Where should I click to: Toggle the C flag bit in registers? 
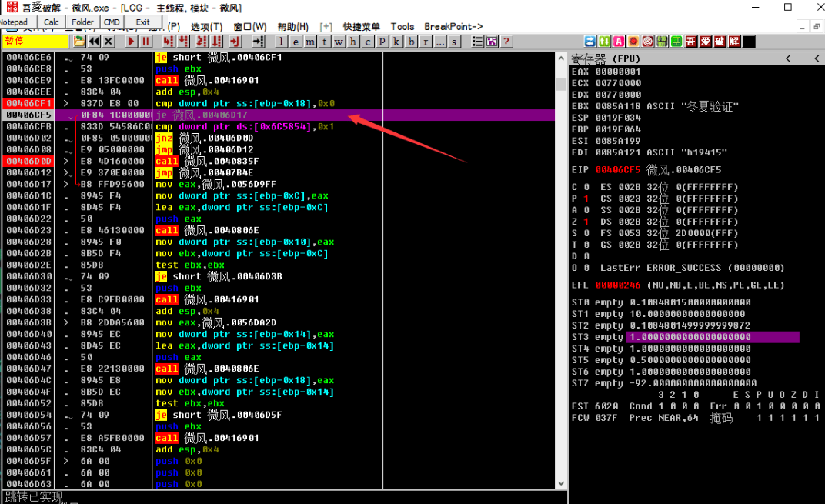click(x=586, y=187)
